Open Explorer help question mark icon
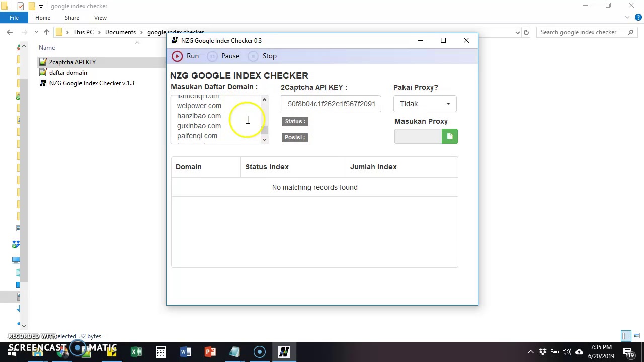The height and width of the screenshot is (362, 644). [x=639, y=18]
